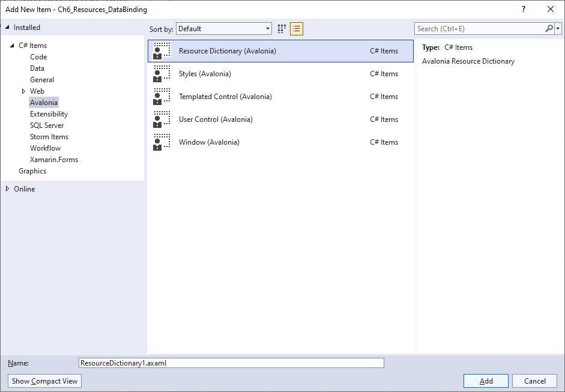
Task: Click the Styles (Avalonia) template icon
Action: click(x=161, y=74)
